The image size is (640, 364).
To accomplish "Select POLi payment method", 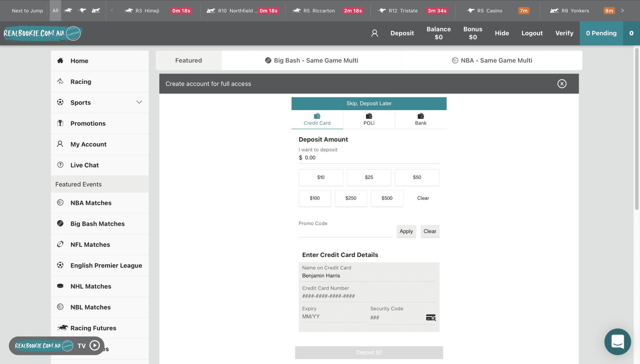I will click(369, 120).
